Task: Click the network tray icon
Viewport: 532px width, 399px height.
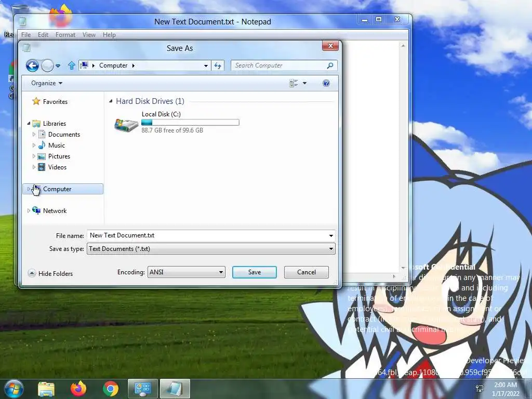Action: pos(480,389)
